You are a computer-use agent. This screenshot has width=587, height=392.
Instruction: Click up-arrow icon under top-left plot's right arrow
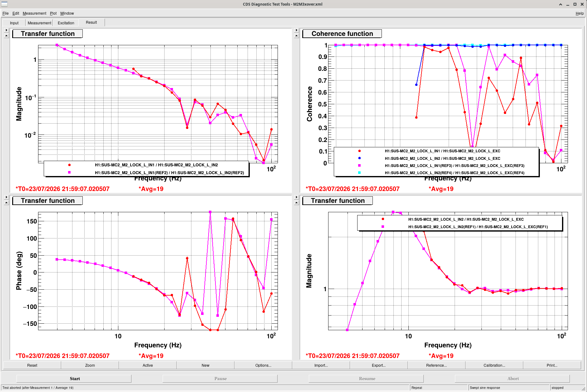click(6, 36)
